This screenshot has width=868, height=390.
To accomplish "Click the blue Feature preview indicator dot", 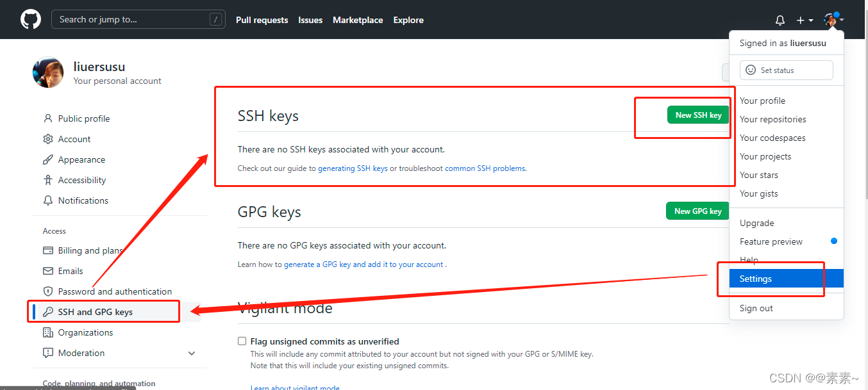I will (834, 241).
